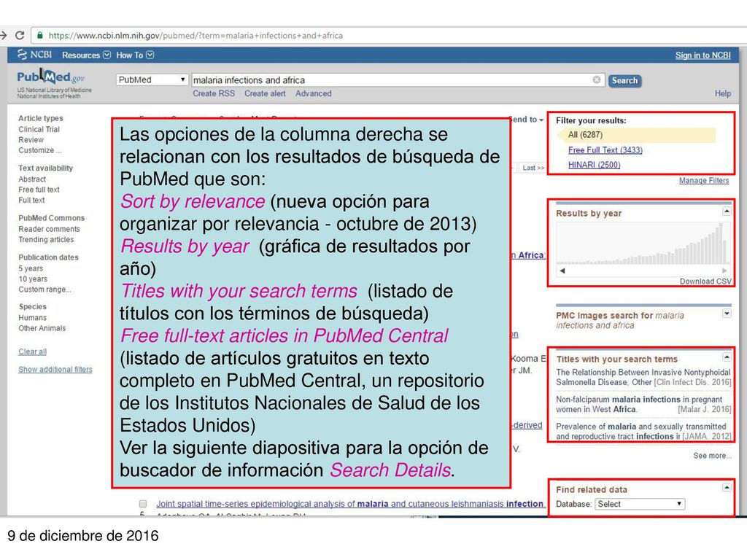Open the Help link
This screenshot has width=747, height=560.
coord(723,94)
